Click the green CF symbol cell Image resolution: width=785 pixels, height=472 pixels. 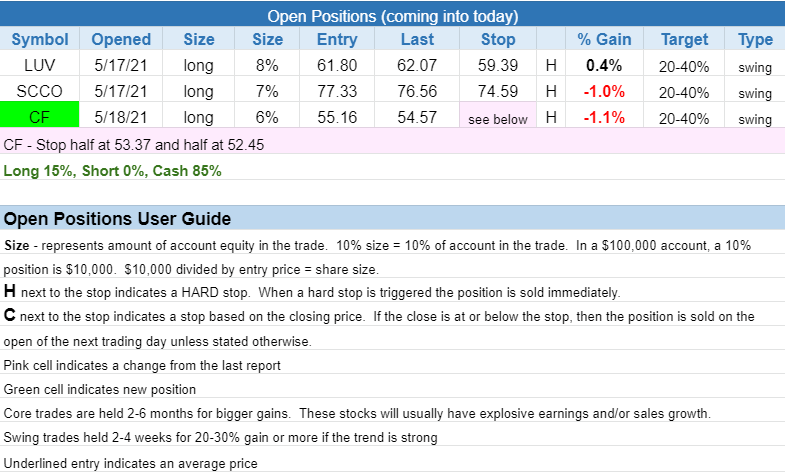point(40,117)
